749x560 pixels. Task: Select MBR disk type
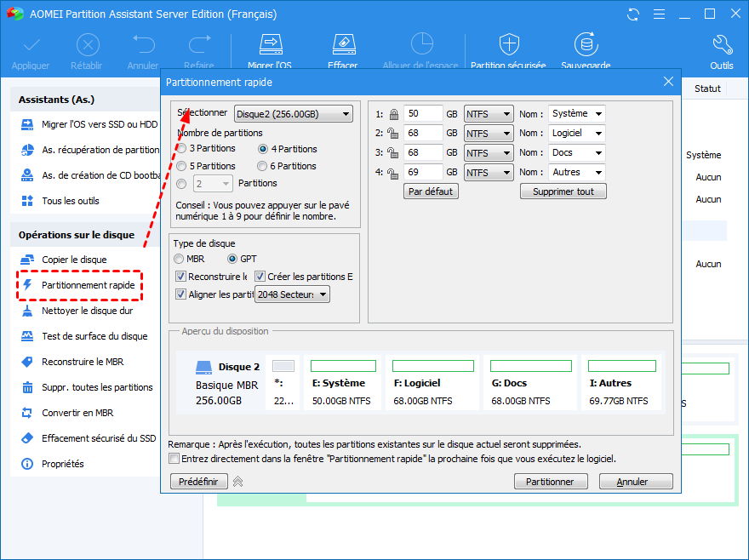179,259
